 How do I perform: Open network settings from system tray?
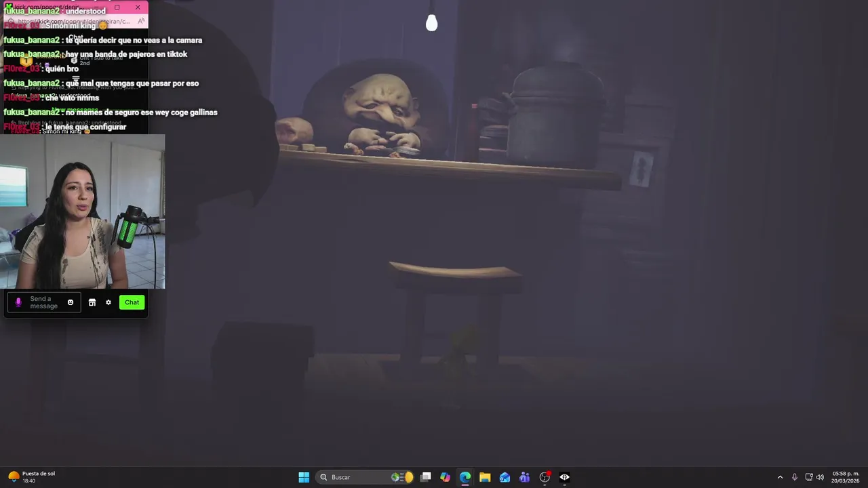809,477
